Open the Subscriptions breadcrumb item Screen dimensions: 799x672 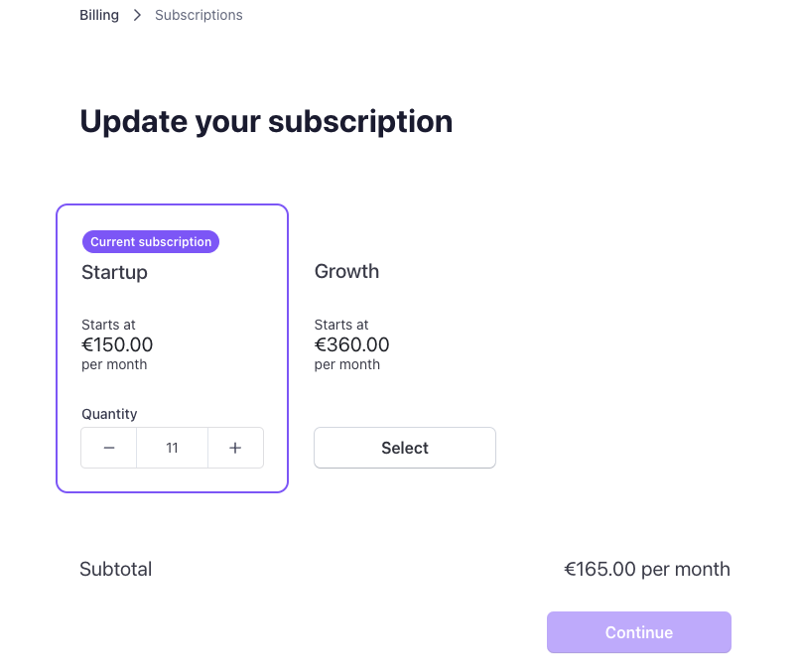(199, 15)
